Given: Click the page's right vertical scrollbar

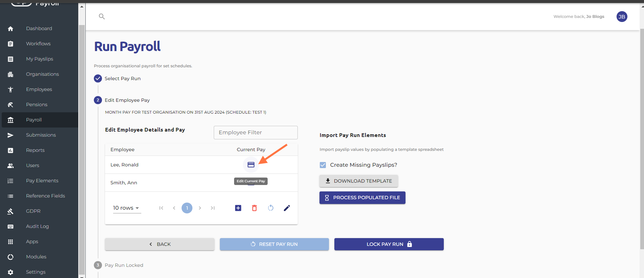Looking at the screenshot, I should (642, 139).
